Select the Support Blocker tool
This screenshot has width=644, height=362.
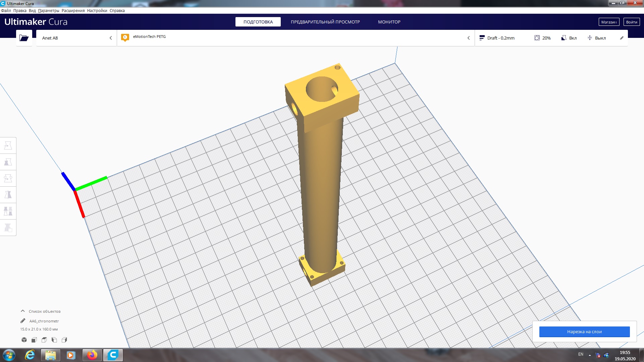[8, 228]
